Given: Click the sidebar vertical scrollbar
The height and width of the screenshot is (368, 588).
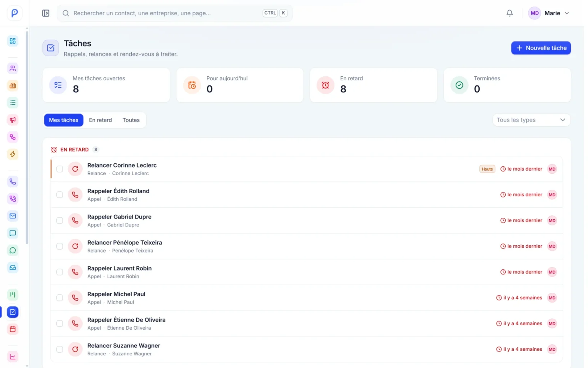Looking at the screenshot, I should [x=27, y=137].
